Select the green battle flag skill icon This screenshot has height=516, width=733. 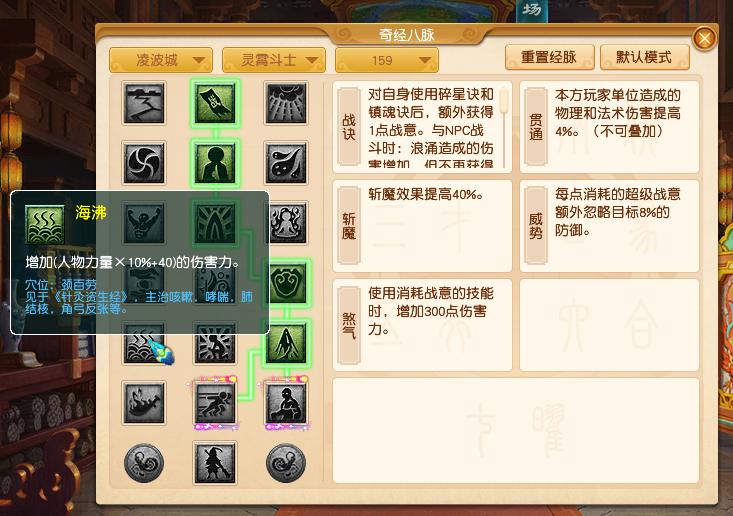tap(215, 103)
